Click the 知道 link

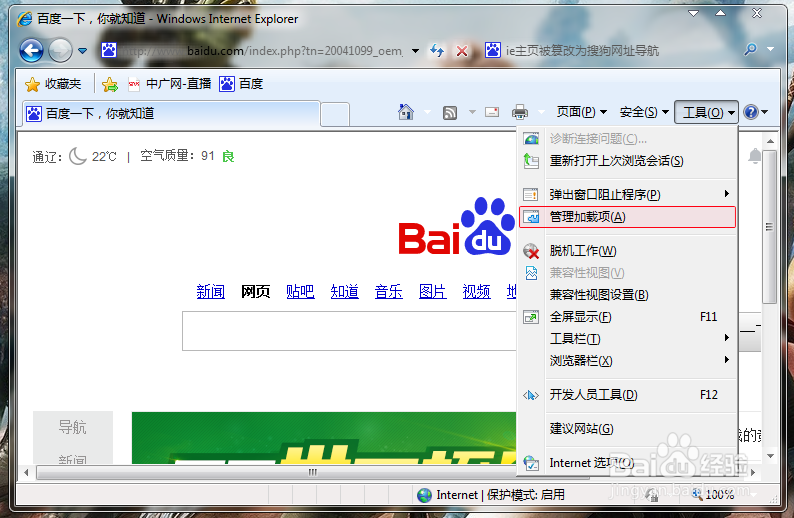tap(344, 292)
